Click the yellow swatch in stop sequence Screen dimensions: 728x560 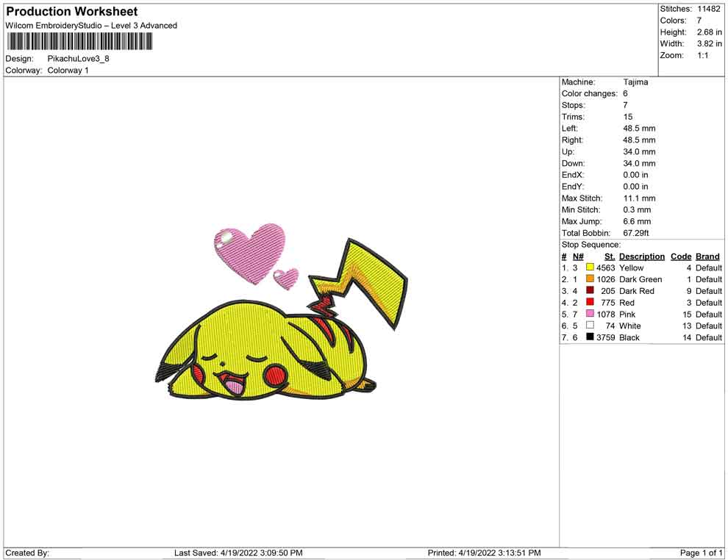click(x=590, y=268)
